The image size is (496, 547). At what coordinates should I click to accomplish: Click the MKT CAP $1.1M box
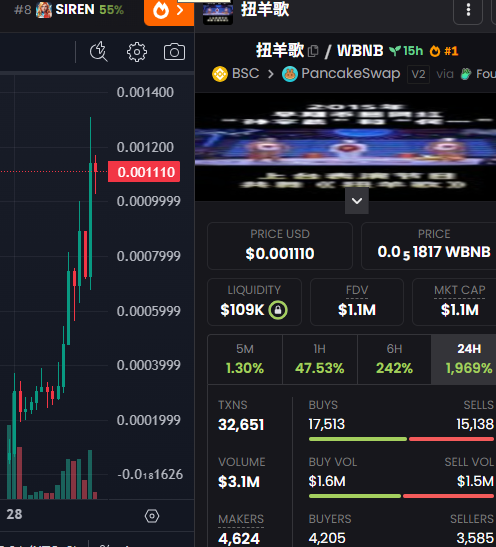coord(454,302)
